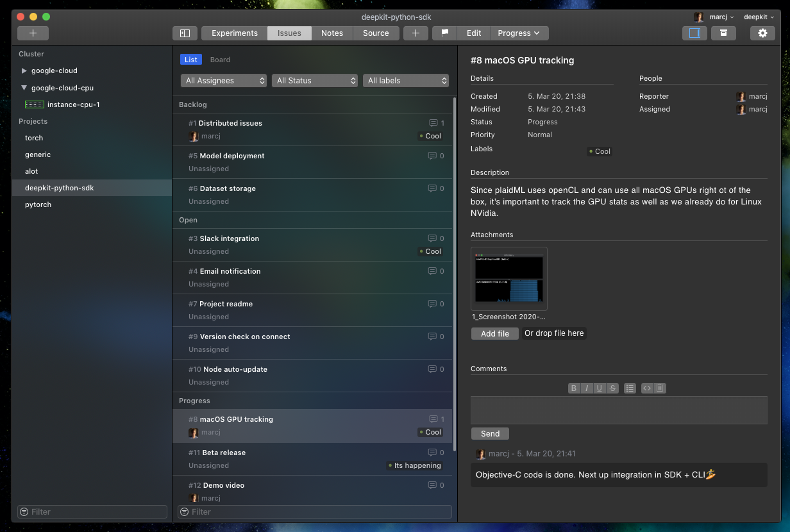Click the Add file button
Image resolution: width=790 pixels, height=532 pixels.
[x=494, y=333]
